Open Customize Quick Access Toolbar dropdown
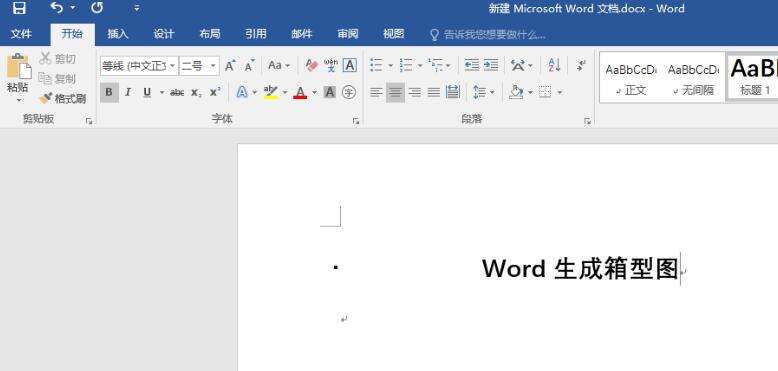778x371 pixels. (x=136, y=8)
